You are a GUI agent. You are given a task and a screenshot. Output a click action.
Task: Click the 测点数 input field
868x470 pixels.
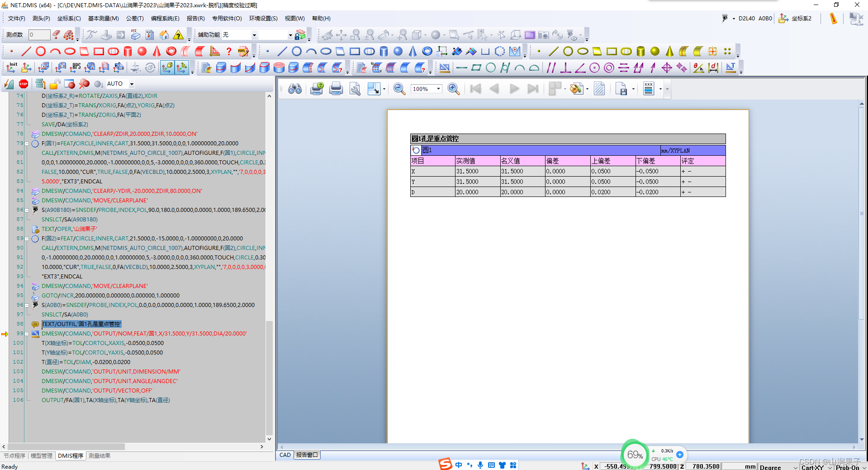39,35
